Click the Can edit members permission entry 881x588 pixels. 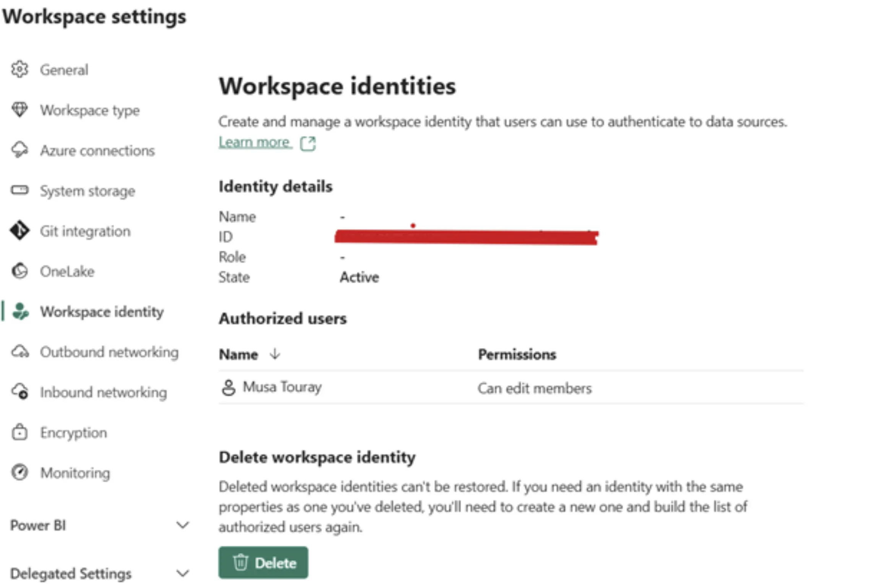(534, 388)
